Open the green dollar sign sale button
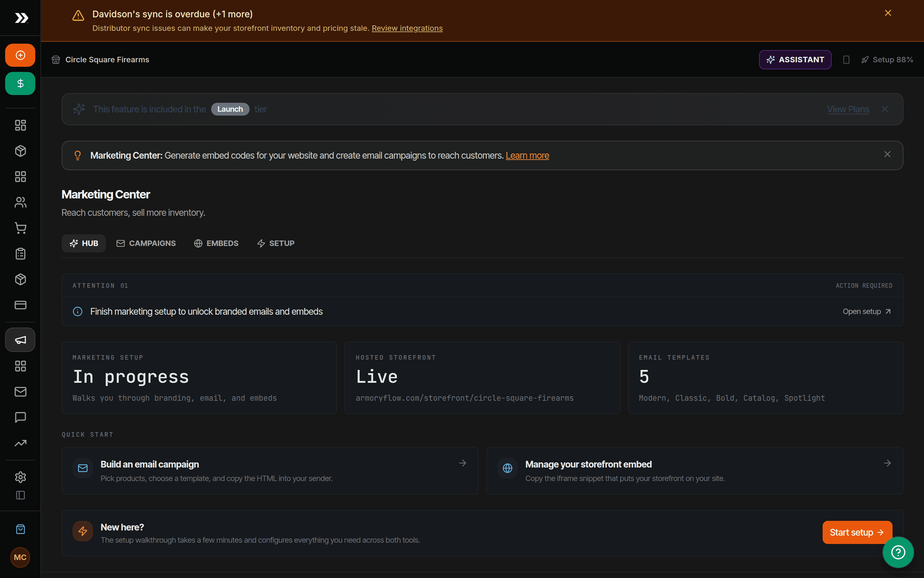Screen dimensions: 924x578 pos(20,83)
